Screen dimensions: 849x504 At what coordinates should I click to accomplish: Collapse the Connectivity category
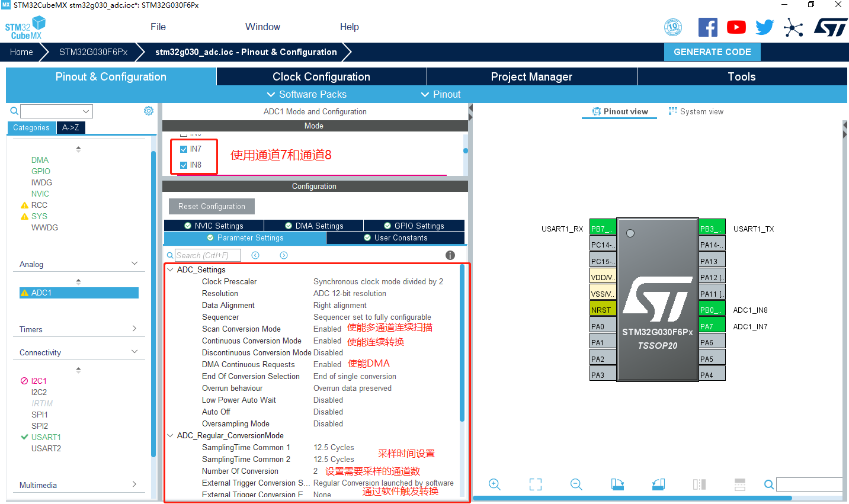[134, 352]
